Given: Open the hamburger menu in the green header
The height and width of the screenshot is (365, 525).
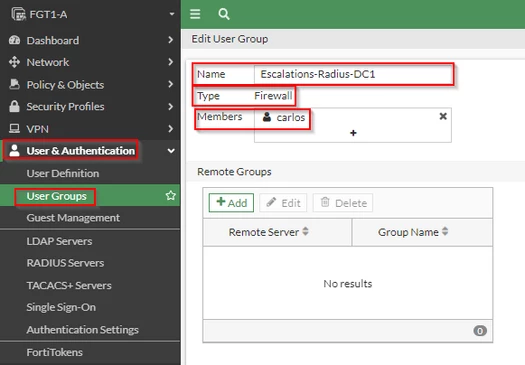Looking at the screenshot, I should (195, 14).
